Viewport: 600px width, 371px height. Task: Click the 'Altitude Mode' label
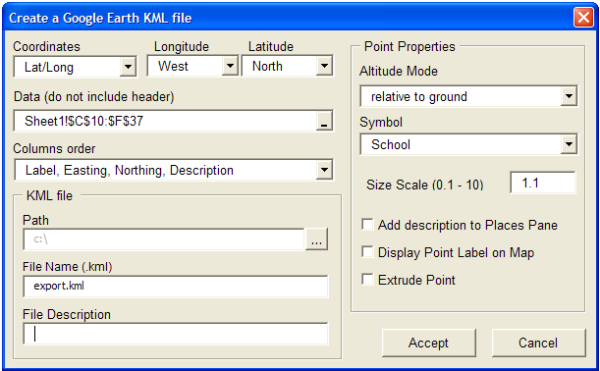pyautogui.click(x=398, y=71)
